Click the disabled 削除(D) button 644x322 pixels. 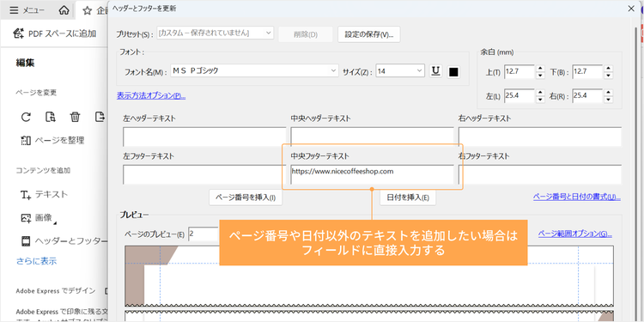[x=306, y=34]
